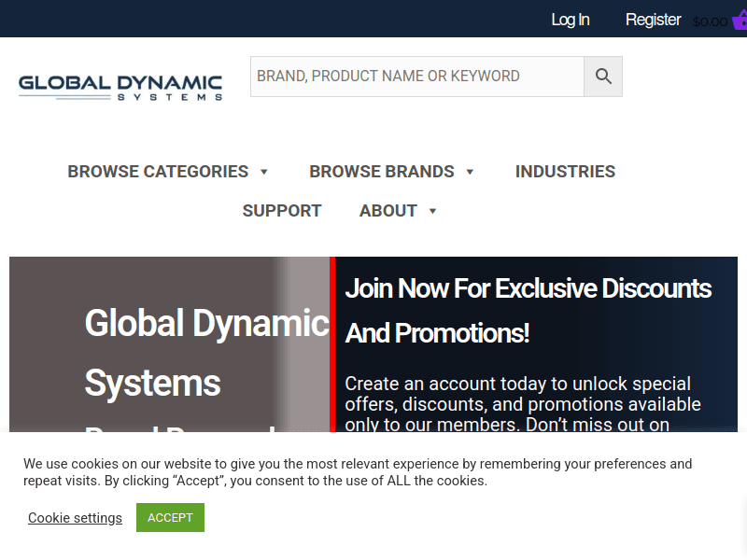Click the Global Dynamic Systems logo

point(120,87)
